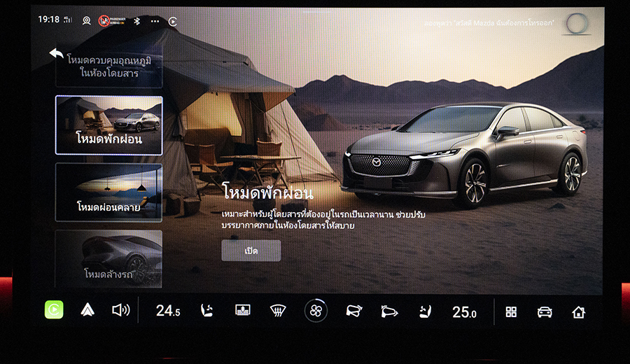Image resolution: width=630 pixels, height=364 pixels.
Task: Go to the home screen icon
Action: (x=579, y=312)
